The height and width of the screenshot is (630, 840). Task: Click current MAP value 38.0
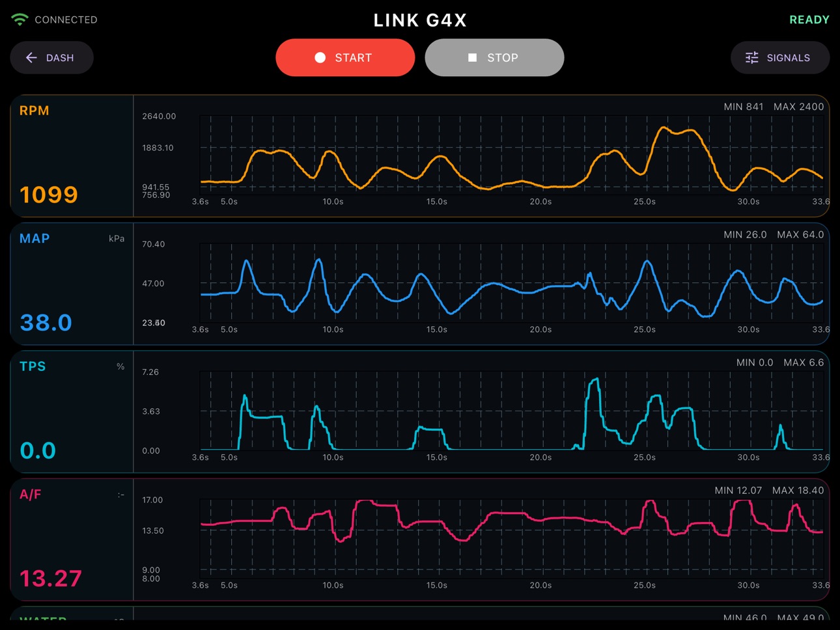click(46, 322)
